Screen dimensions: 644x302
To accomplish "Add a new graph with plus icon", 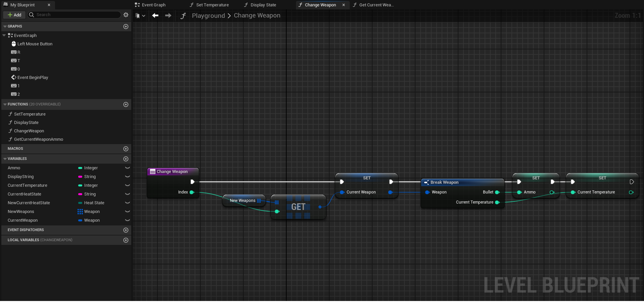I will coord(126,27).
